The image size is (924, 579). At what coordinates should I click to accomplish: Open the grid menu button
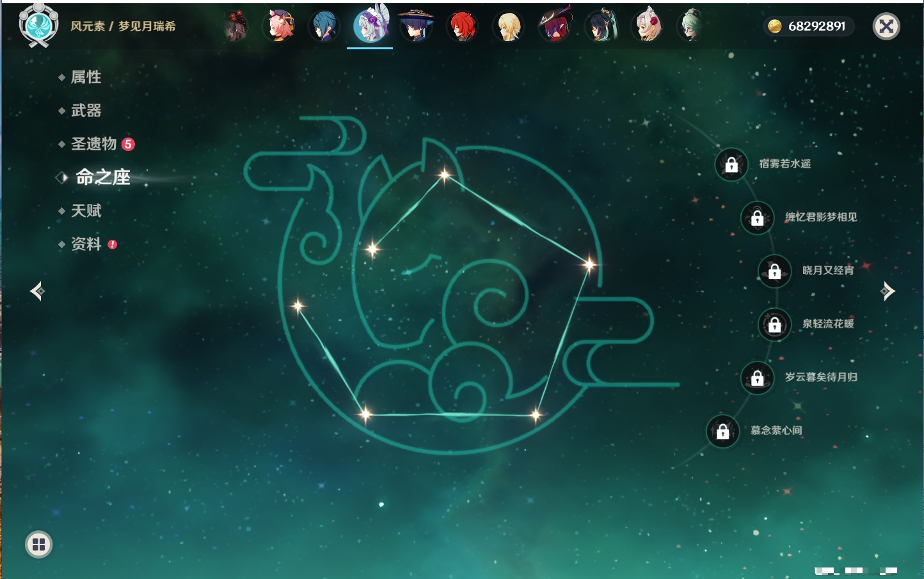[x=38, y=544]
